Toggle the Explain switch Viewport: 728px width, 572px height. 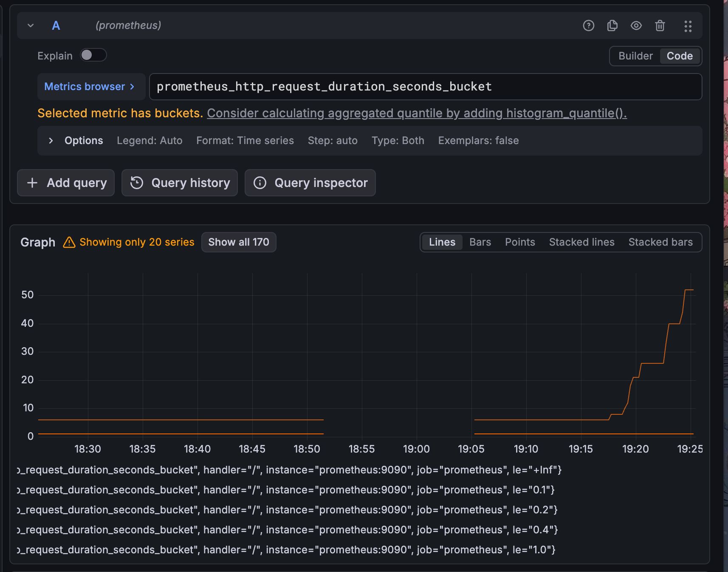pyautogui.click(x=93, y=55)
